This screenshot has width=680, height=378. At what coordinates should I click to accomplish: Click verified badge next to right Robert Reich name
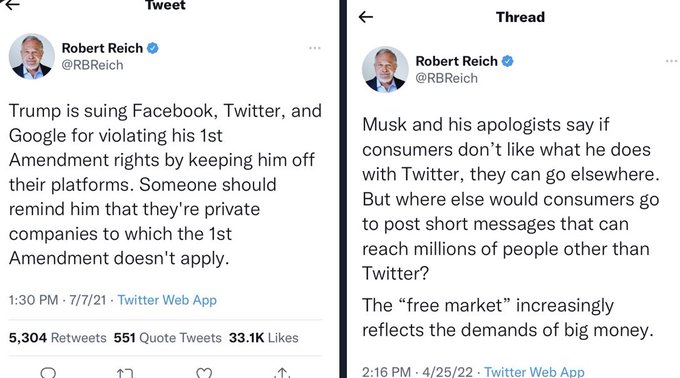pos(507,61)
